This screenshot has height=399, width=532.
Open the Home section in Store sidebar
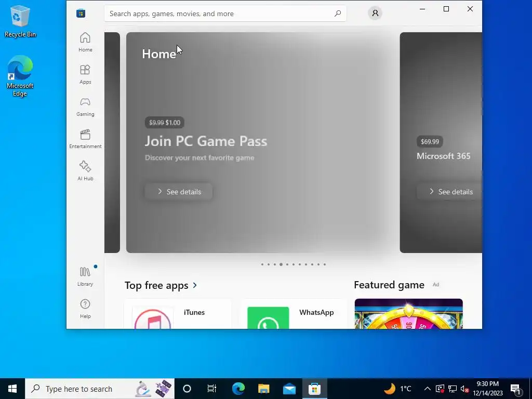[85, 42]
